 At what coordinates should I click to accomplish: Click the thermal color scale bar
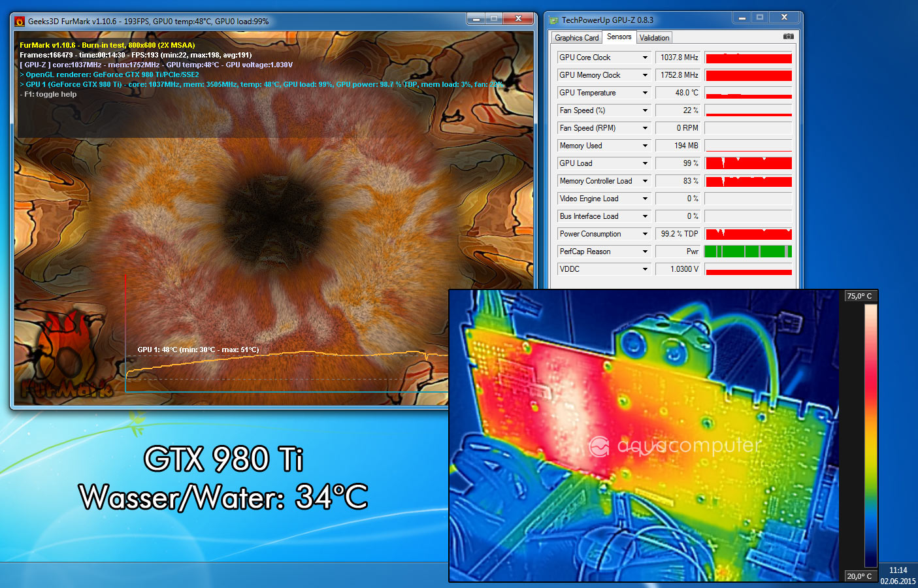coord(871,436)
